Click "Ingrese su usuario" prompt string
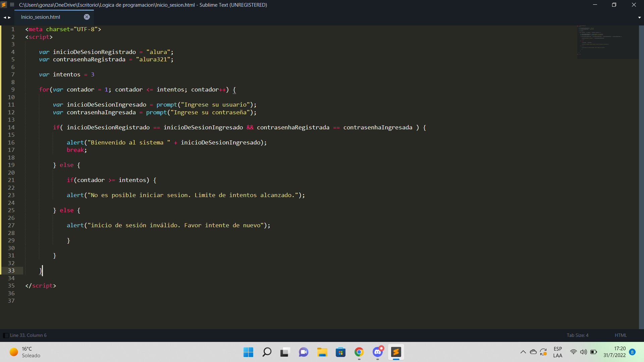Image resolution: width=644 pixels, height=362 pixels. pos(215,105)
